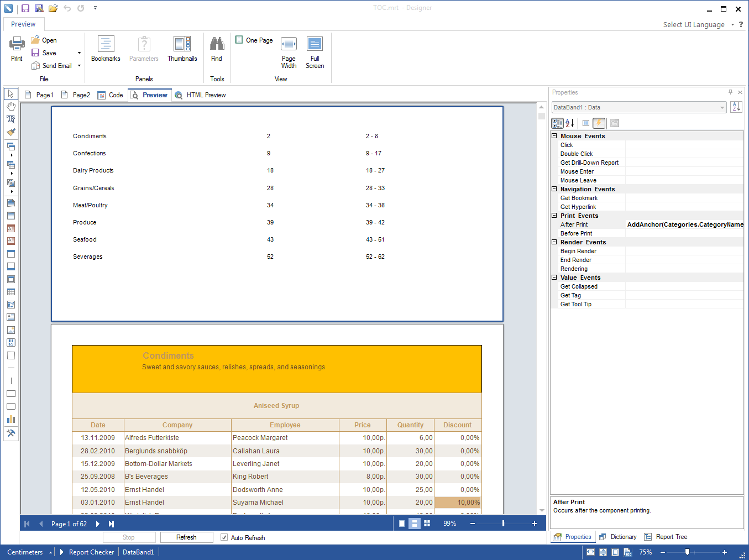Viewport: 749px width, 560px height.
Task: Click the Condiments entry in the table of contents
Action: (x=90, y=136)
